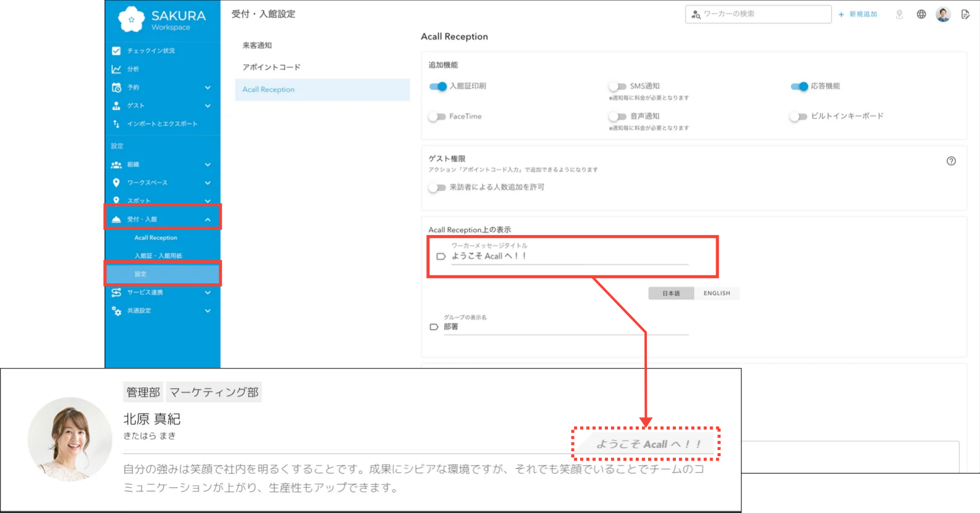Click the 組織 group icon
The width and height of the screenshot is (980, 513).
coord(116,164)
